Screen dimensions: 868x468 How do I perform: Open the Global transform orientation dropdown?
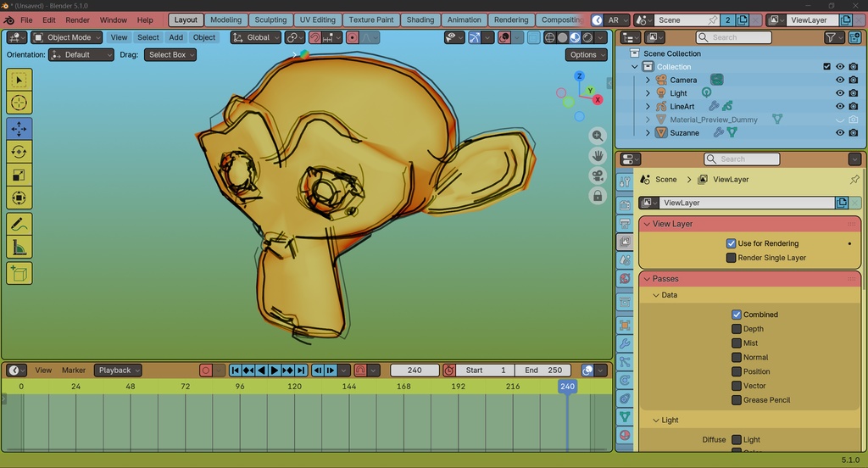pyautogui.click(x=255, y=37)
